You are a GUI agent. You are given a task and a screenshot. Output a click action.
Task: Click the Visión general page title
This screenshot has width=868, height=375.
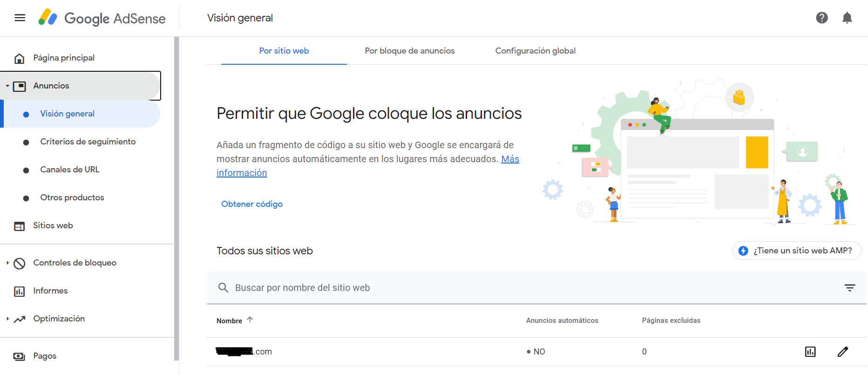click(240, 18)
